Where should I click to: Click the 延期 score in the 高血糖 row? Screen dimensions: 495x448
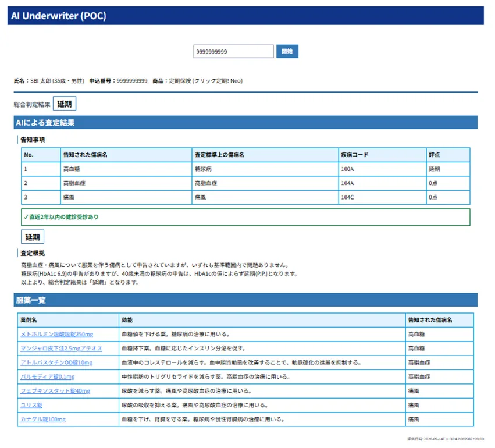pyautogui.click(x=448, y=169)
